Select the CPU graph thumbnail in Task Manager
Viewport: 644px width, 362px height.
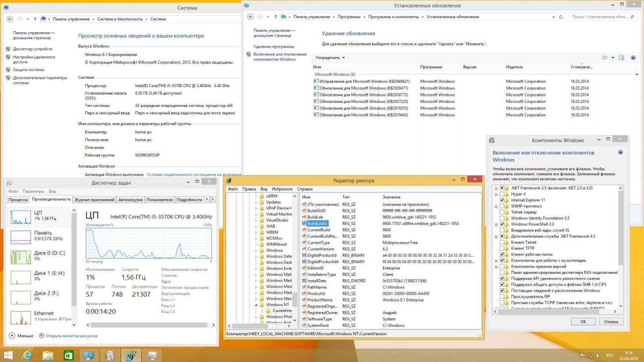pyautogui.click(x=21, y=216)
